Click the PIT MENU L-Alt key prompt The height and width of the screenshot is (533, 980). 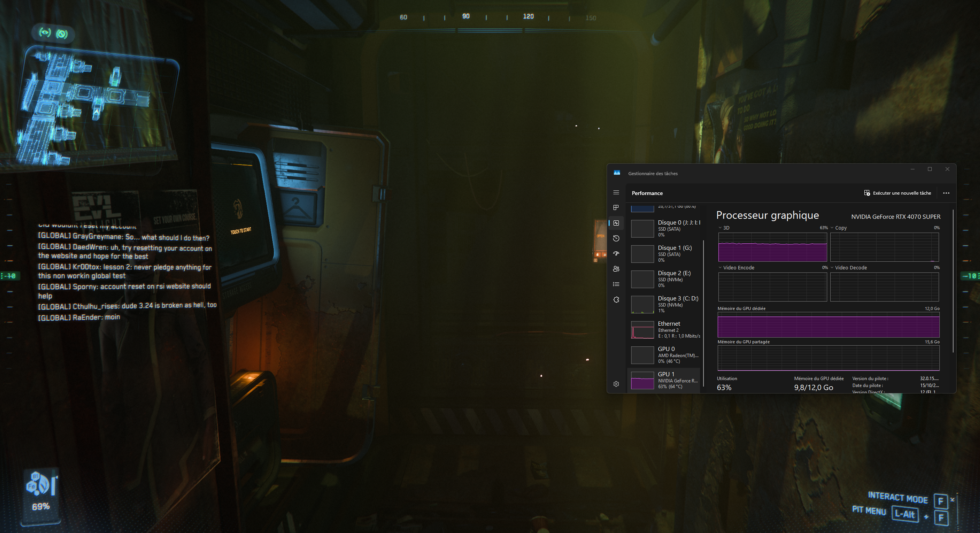point(905,514)
